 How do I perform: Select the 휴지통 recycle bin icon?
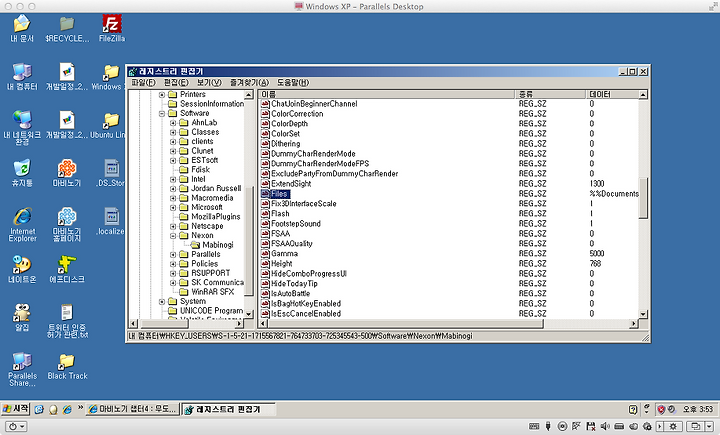pos(22,173)
